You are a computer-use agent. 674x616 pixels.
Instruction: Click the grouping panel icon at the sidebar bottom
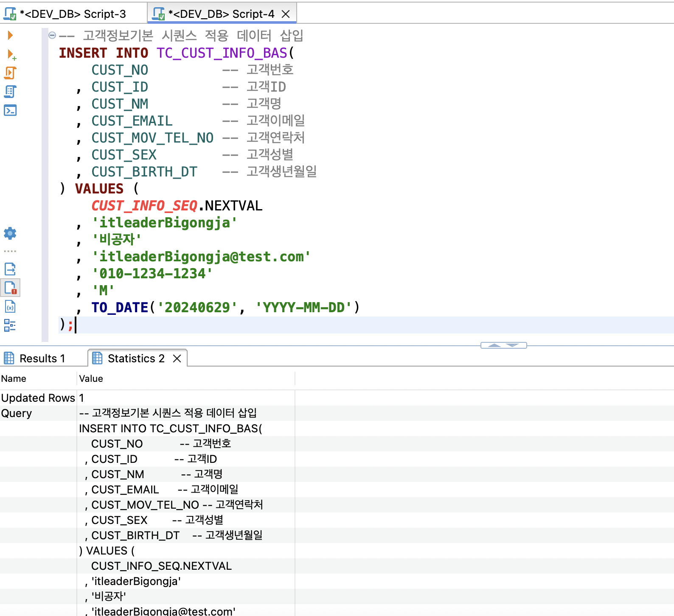coord(10,325)
